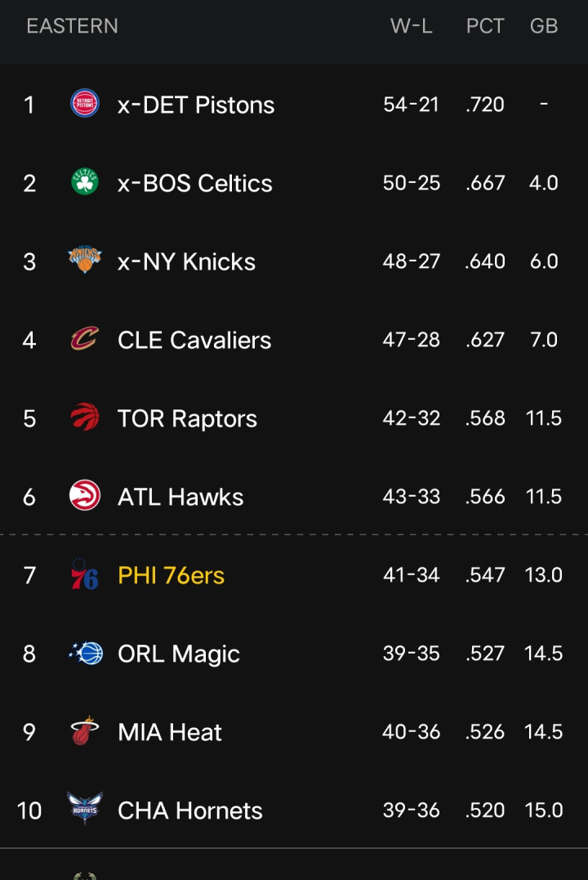Tap the Atlanta Hawks logo
The height and width of the screenshot is (880, 588).
click(x=84, y=496)
